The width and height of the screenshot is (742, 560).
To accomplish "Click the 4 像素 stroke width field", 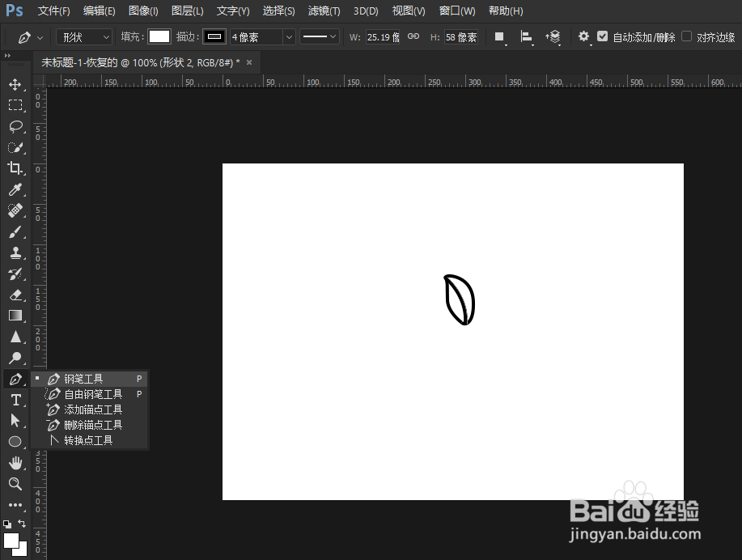I will click(x=257, y=37).
